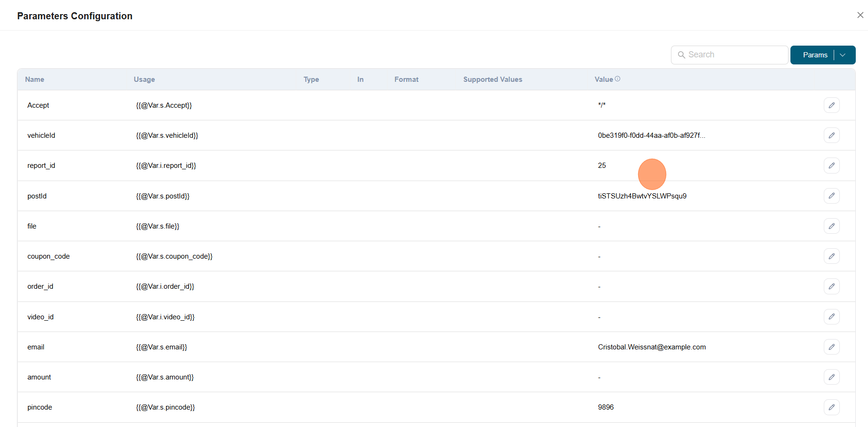This screenshot has height=427, width=868.
Task: Click the Name column header
Action: point(35,79)
